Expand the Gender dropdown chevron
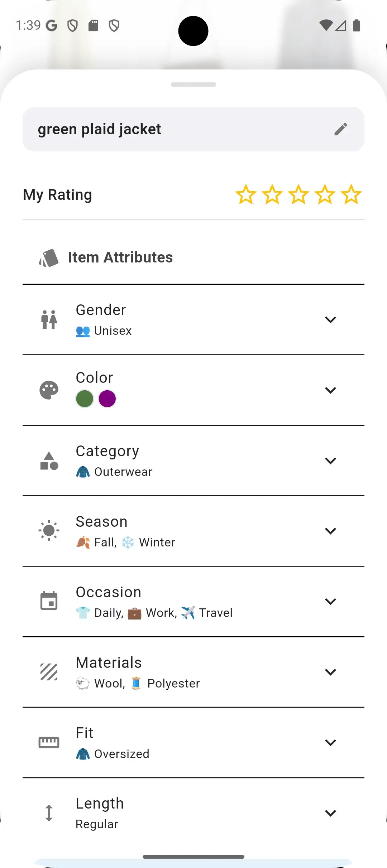Screen dimensions: 387x868 (330, 319)
